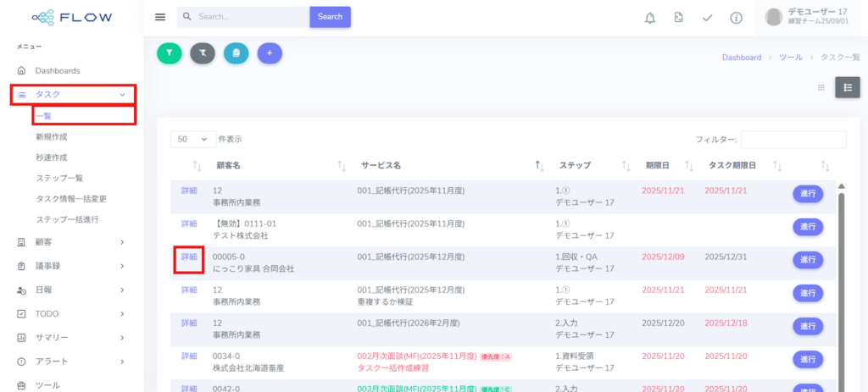868x392 pixels.
Task: Open the 50 件表示 page size dropdown
Action: point(193,139)
